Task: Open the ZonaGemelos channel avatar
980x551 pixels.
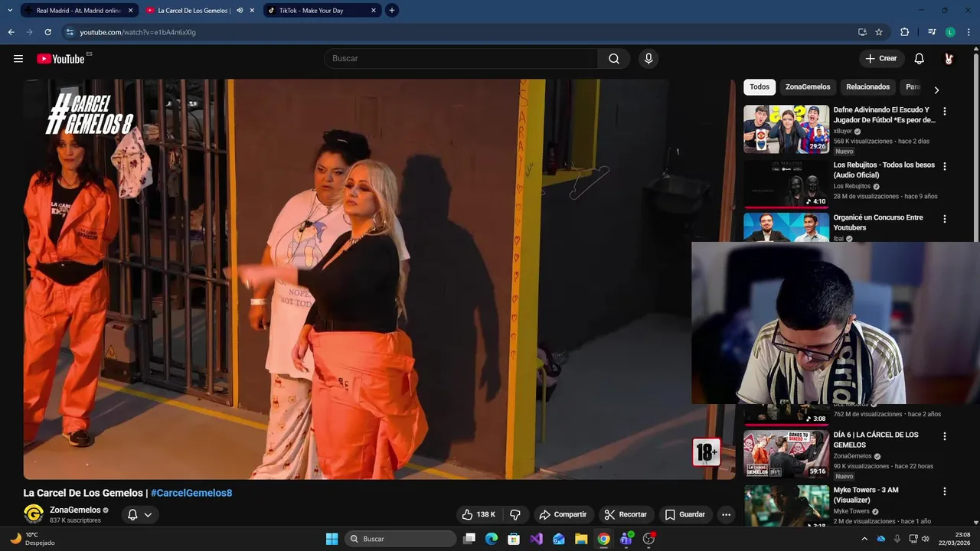Action: coord(34,514)
